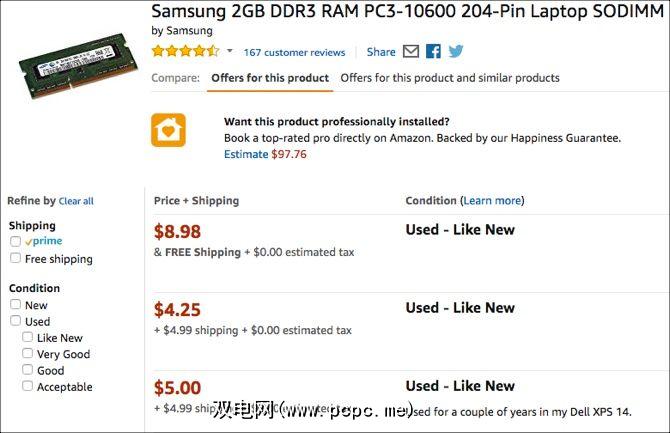Enable the Prime shipping checkbox
The height and width of the screenshot is (433, 670).
tap(16, 241)
